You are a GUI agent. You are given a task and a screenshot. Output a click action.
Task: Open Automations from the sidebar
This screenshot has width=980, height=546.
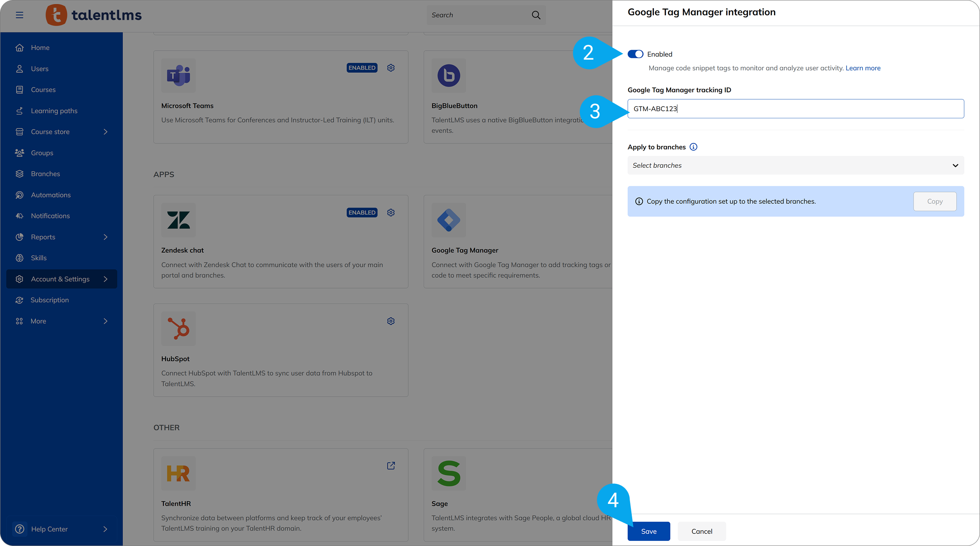[x=51, y=195]
